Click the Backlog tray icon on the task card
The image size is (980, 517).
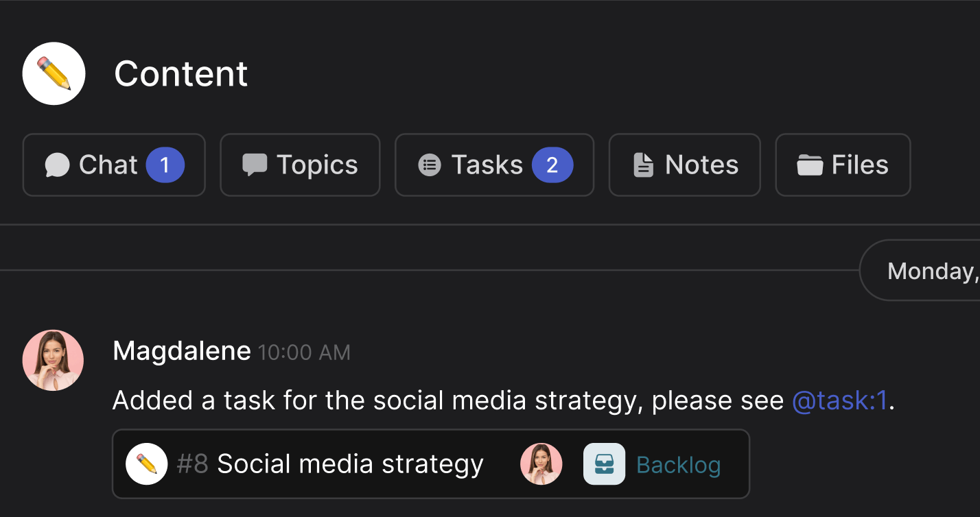[x=604, y=464]
